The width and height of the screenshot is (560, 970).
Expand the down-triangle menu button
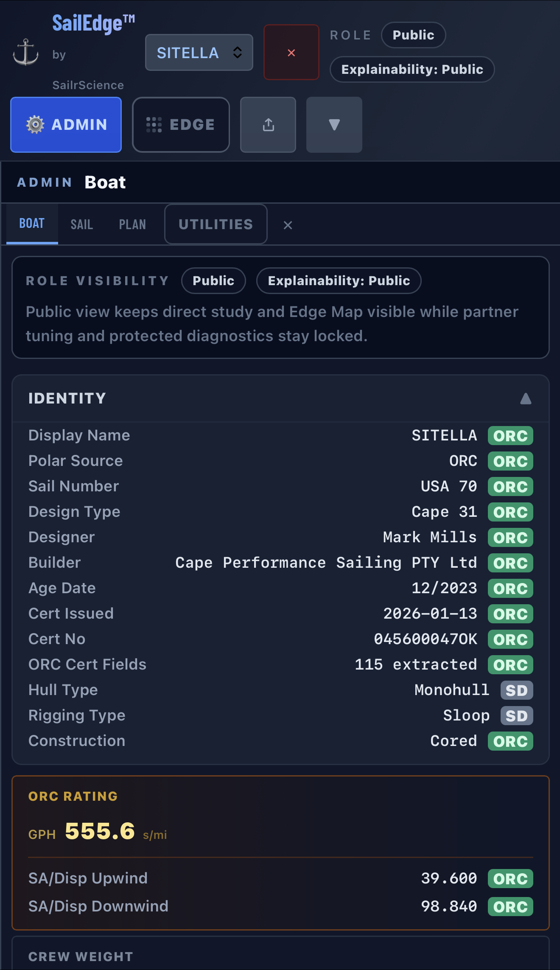[x=334, y=125]
